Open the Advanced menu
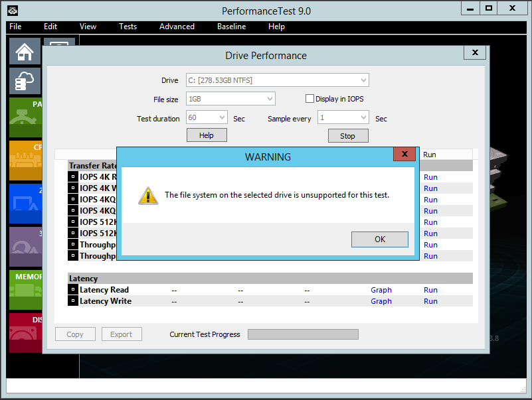The image size is (532, 400). click(177, 27)
